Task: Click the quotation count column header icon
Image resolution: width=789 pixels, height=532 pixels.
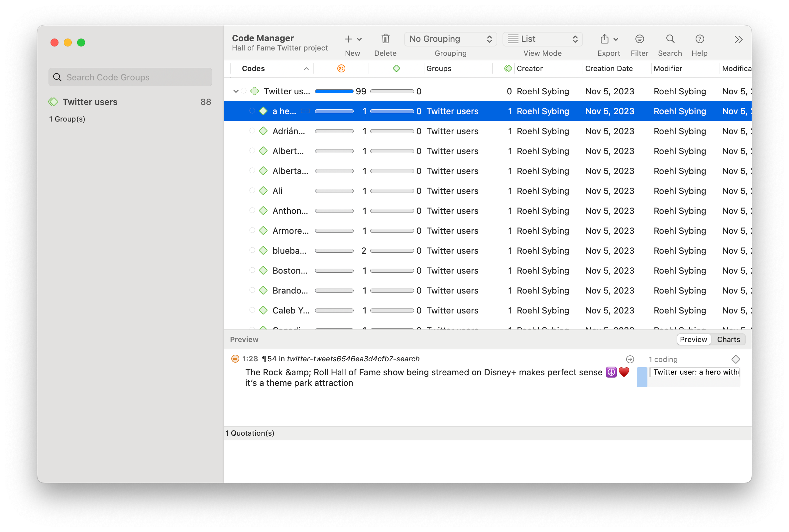Action: pos(341,68)
